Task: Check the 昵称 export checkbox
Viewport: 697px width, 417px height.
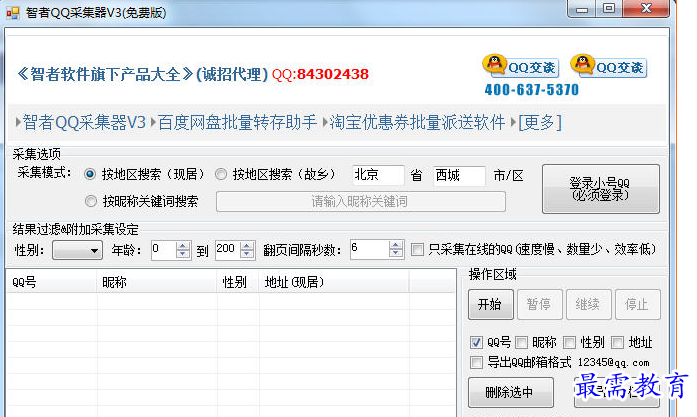Action: click(521, 342)
